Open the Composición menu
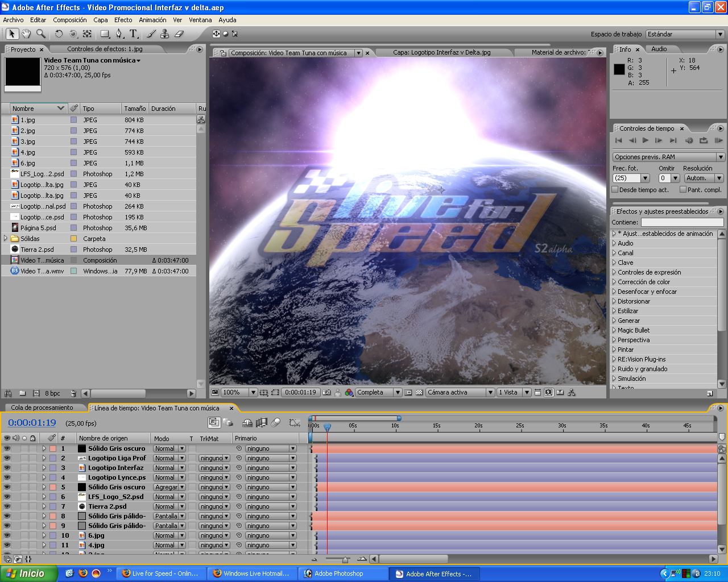The image size is (728, 582). pos(70,20)
